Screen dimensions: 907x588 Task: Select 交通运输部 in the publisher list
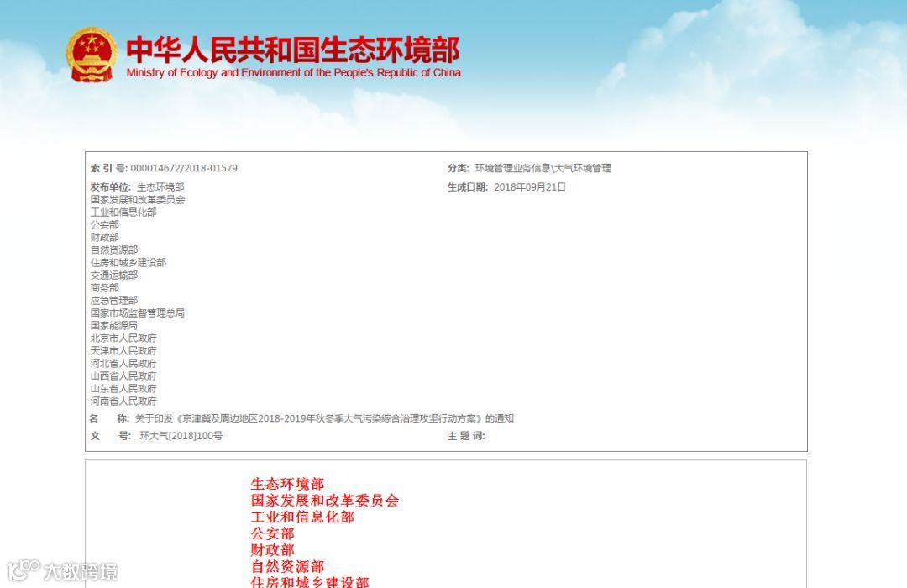(114, 276)
